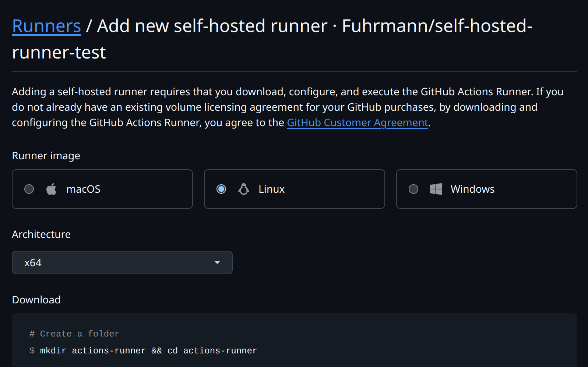
Task: Click the Download section heading
Action: tap(36, 300)
